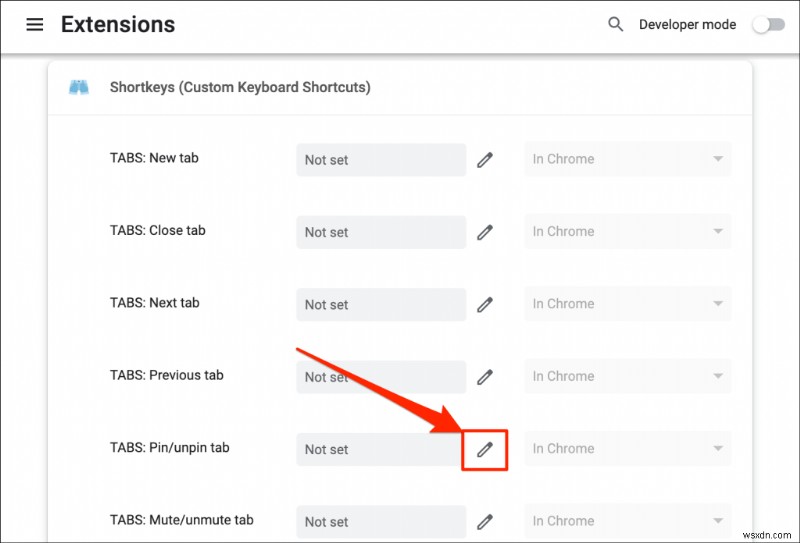Click the search extensions magnifier icon
This screenshot has height=543, width=800.
[x=616, y=24]
